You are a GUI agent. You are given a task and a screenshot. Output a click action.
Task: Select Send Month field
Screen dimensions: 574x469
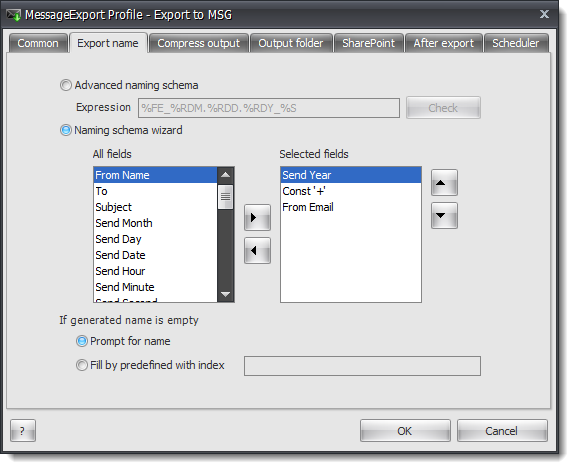(156, 223)
